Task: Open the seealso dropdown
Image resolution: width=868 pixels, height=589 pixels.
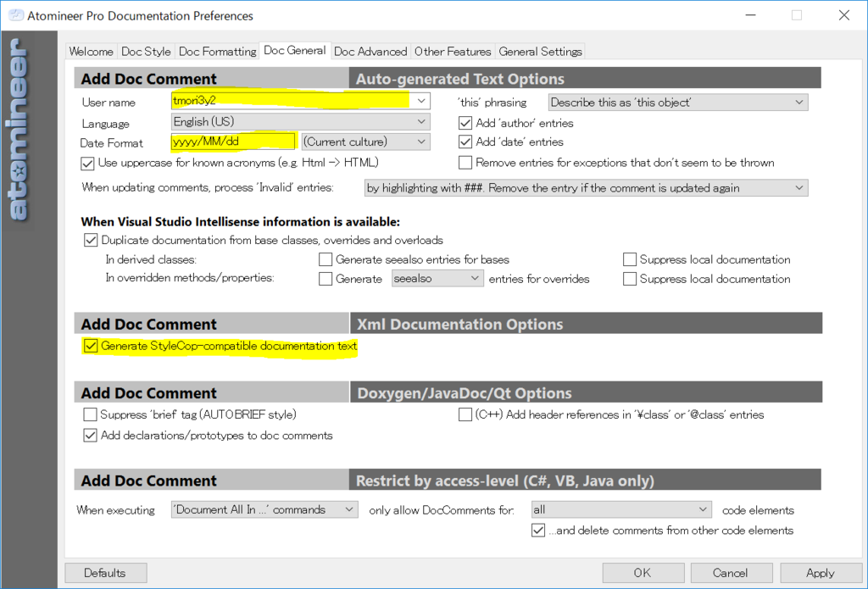Action: point(437,279)
